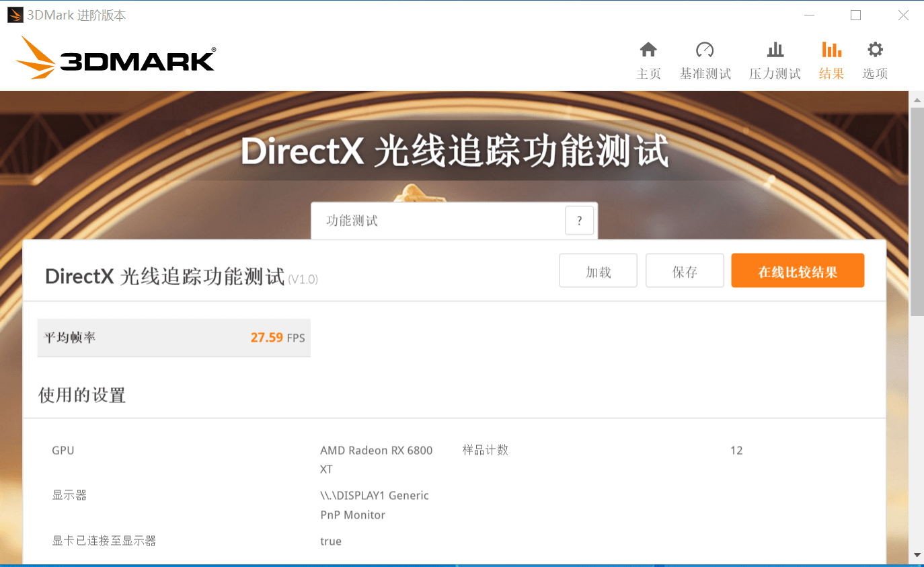The width and height of the screenshot is (924, 567).
Task: Click the 保存 save button
Action: pos(685,270)
